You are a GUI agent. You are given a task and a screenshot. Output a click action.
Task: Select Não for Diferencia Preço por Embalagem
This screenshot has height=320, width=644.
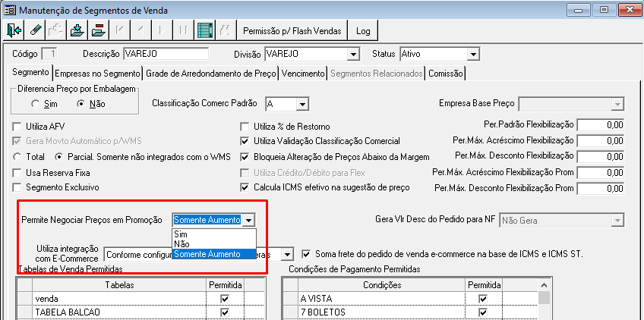click(x=81, y=104)
